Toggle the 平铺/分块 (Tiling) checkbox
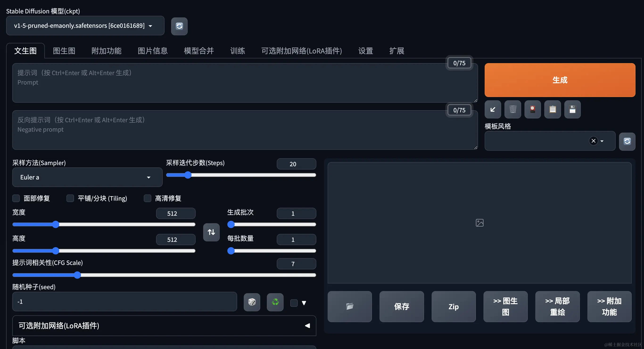The width and height of the screenshot is (644, 349). [70, 198]
